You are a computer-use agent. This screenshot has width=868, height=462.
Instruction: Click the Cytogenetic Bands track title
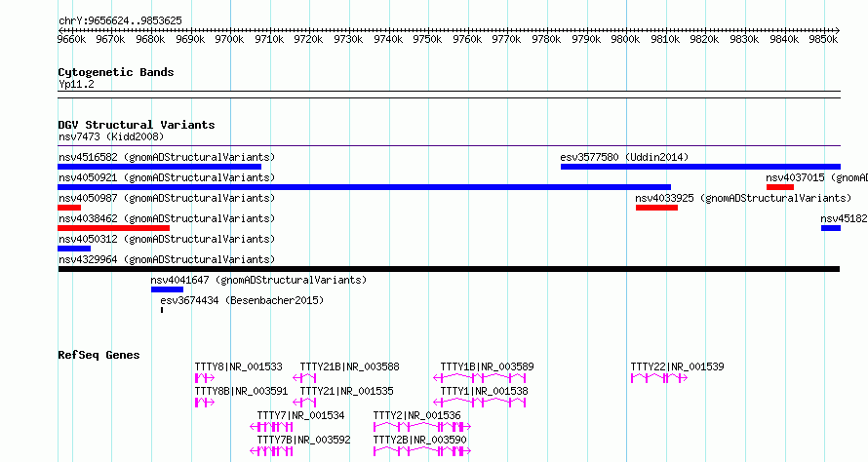click(x=116, y=72)
